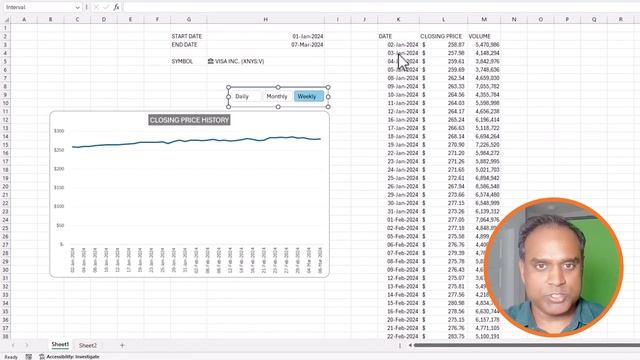Click the macro recording icon in status bar
The width and height of the screenshot is (640, 360).
29,357
